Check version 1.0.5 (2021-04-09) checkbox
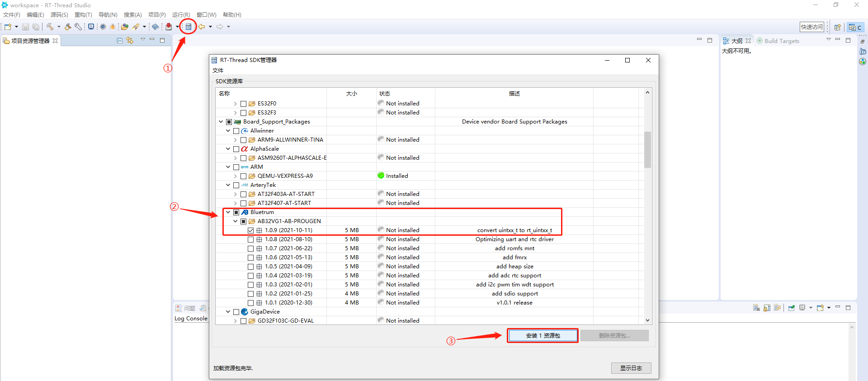868x381 pixels. click(251, 267)
